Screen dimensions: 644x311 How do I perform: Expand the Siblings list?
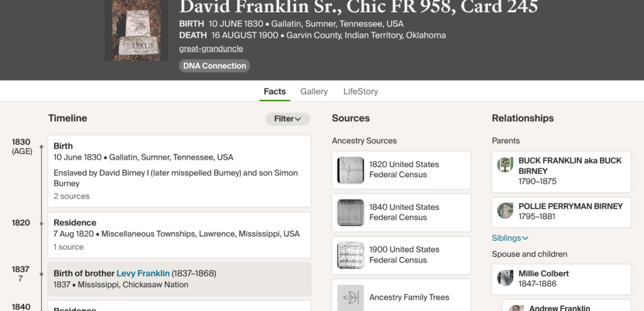coord(510,238)
